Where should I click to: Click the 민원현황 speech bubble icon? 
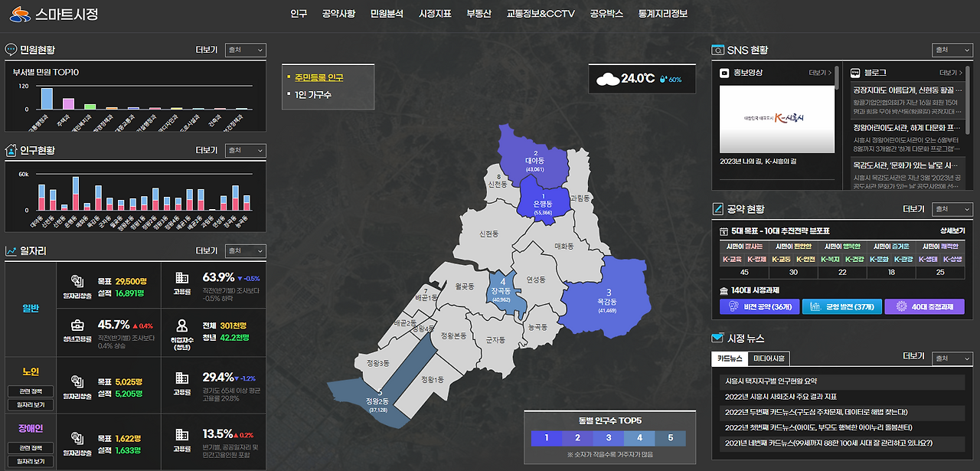point(11,50)
